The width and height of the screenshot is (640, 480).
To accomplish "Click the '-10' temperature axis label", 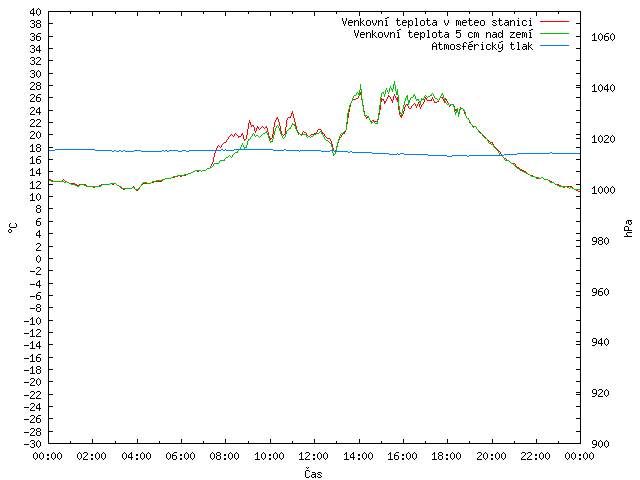I will point(33,321).
